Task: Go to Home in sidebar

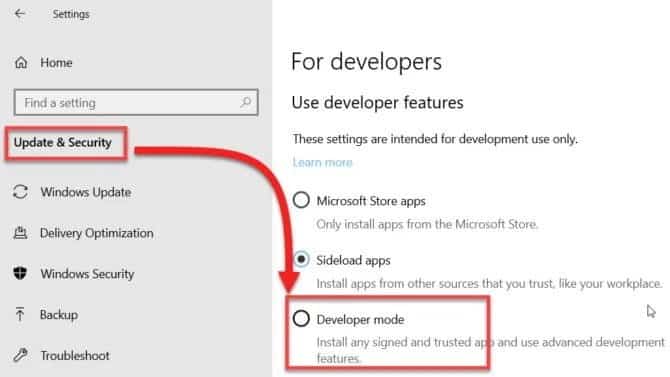Action: coord(56,63)
